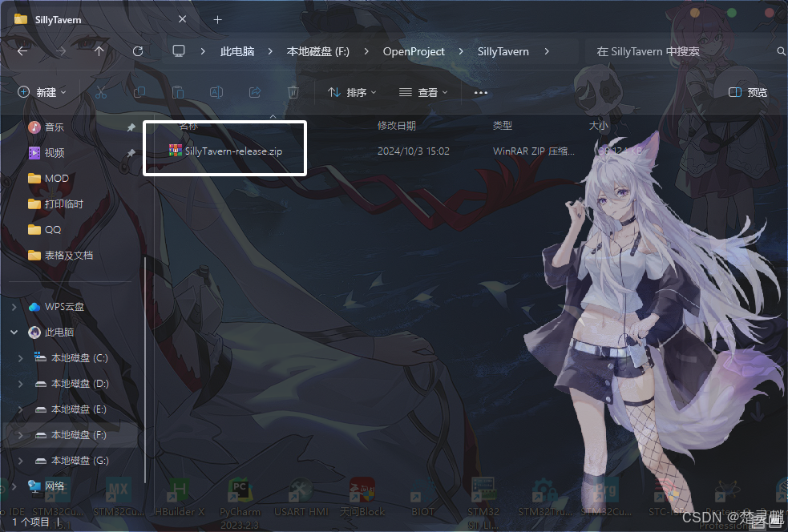Select 本地磁盘 (E:) in navigation pane
788x532 pixels.
click(x=70, y=409)
